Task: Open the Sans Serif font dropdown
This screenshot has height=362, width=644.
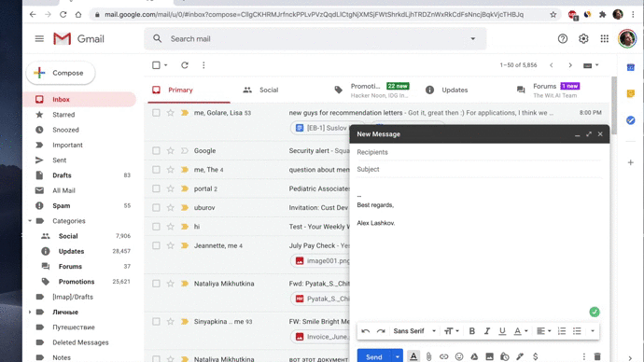Action: pyautogui.click(x=414, y=331)
